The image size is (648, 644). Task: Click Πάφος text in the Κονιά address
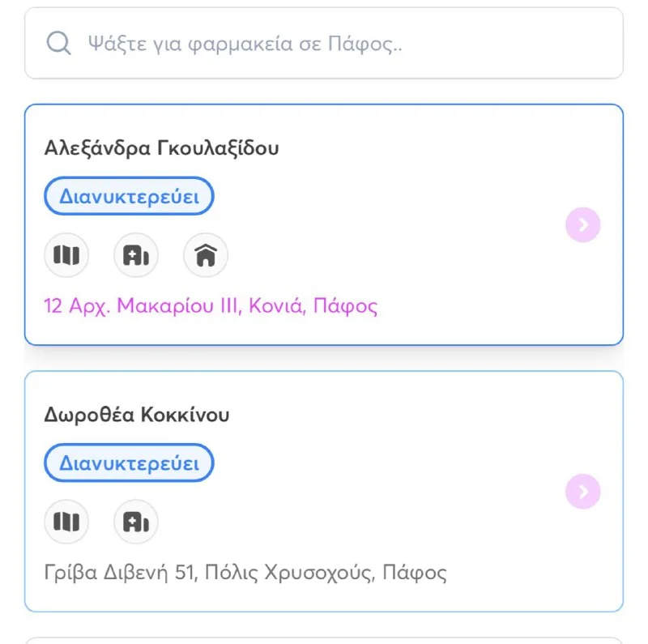tap(346, 306)
